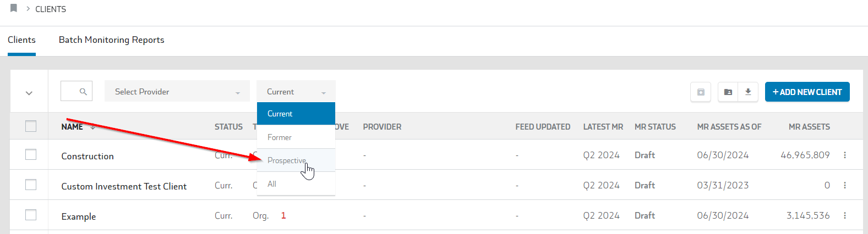This screenshot has height=234, width=868.
Task: Click the folder icon button
Action: click(728, 92)
